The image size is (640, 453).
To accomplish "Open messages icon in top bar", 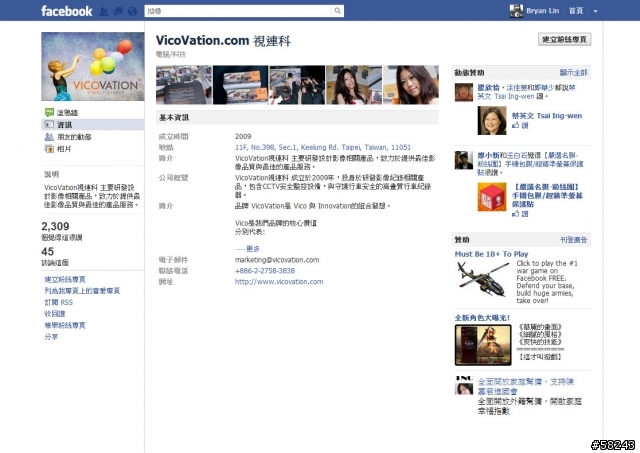I will pyautogui.click(x=118, y=11).
